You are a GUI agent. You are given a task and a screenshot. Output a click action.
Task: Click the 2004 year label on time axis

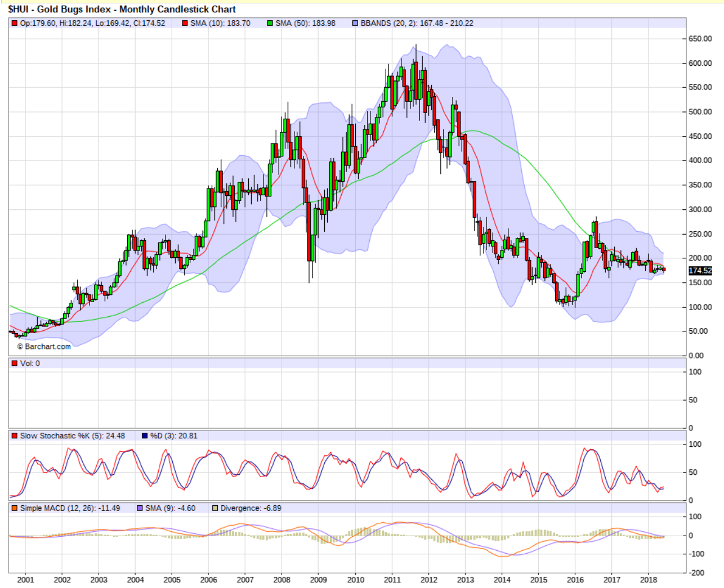136,580
